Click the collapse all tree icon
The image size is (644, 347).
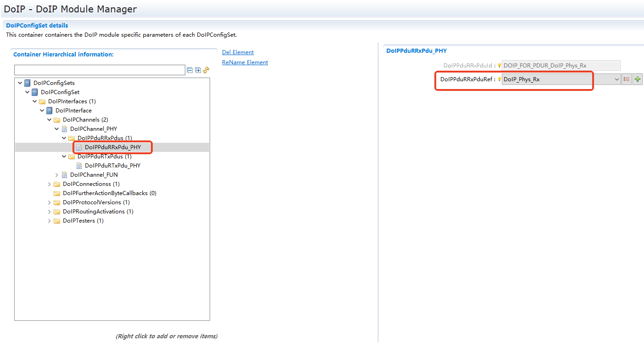[x=190, y=70]
